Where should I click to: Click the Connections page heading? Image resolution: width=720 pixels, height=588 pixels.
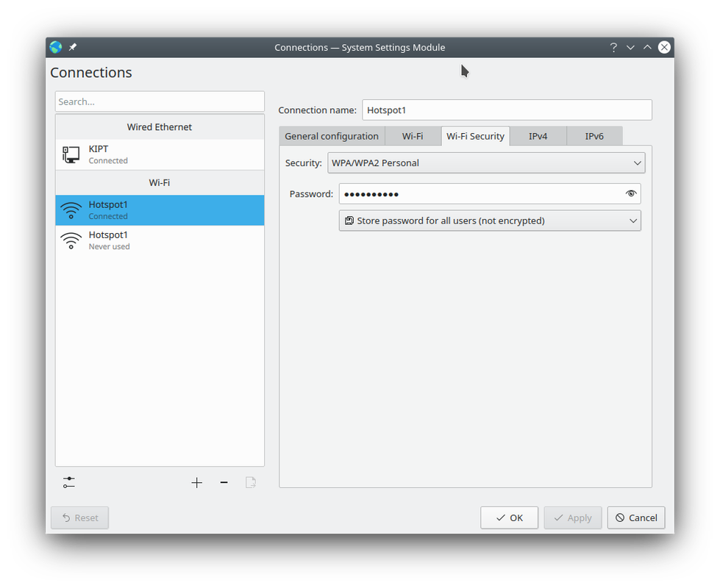click(x=91, y=73)
